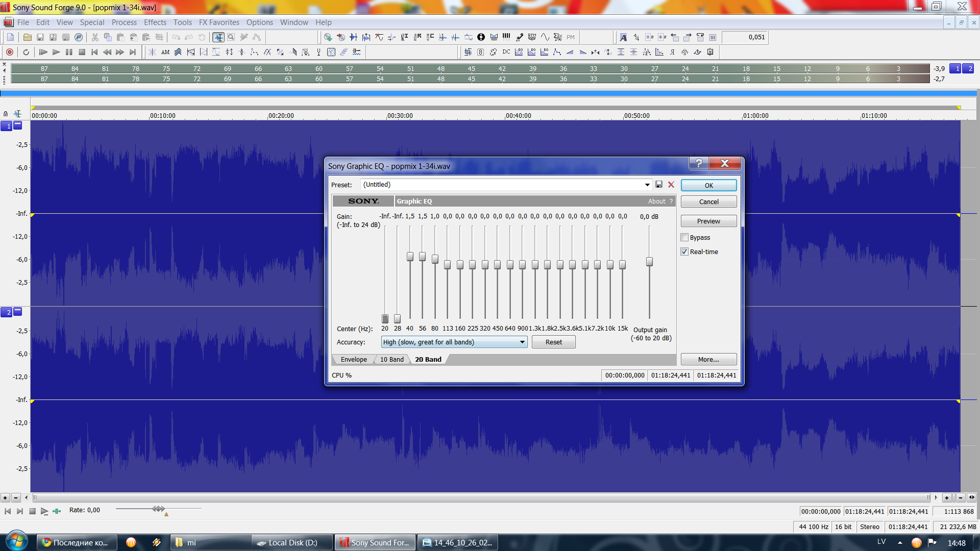Click the Fade In ramp icon

click(570, 52)
